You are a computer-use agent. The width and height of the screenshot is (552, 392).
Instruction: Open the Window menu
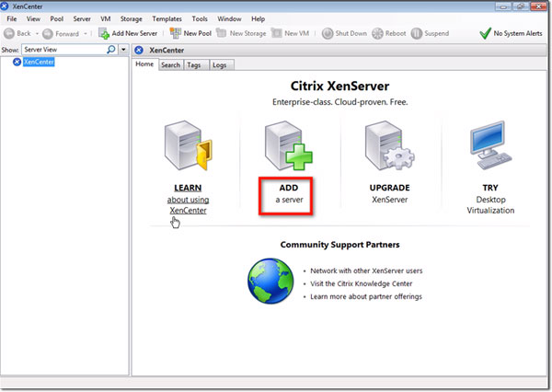229,19
